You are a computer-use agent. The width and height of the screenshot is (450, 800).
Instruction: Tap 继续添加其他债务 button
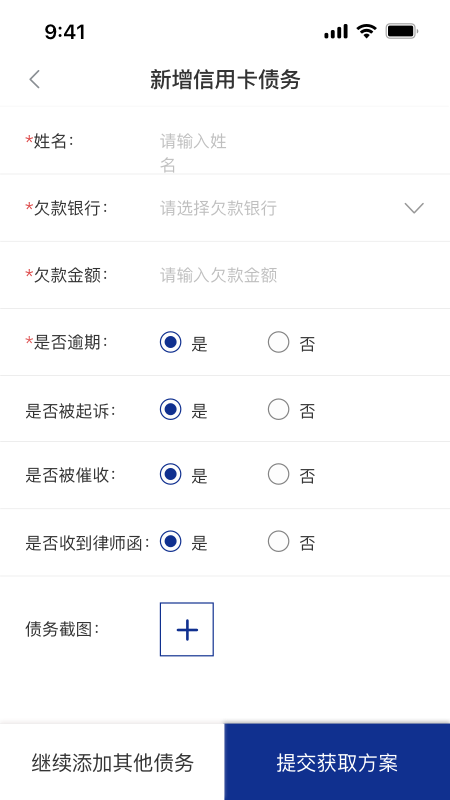coord(112,762)
